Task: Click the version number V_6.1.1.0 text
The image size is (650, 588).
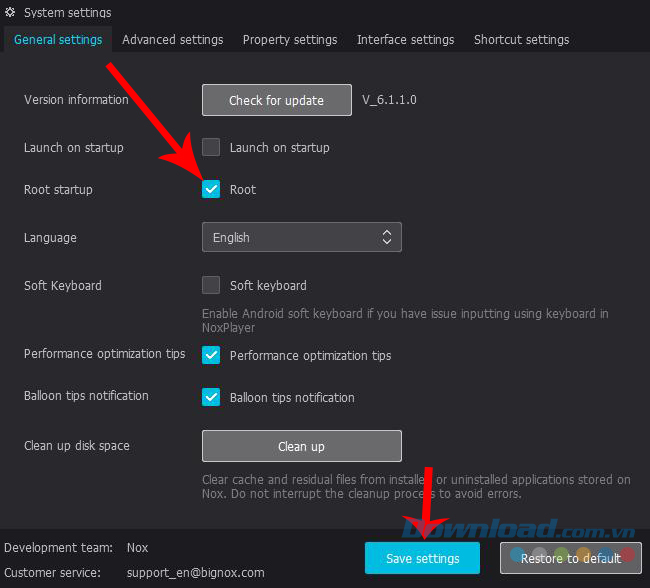Action: click(389, 100)
